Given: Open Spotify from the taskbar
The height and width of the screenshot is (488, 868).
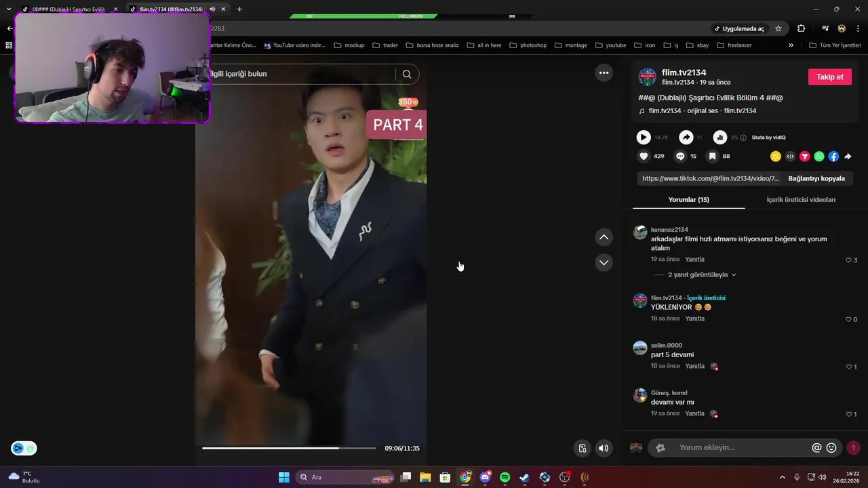Looking at the screenshot, I should pos(505,477).
